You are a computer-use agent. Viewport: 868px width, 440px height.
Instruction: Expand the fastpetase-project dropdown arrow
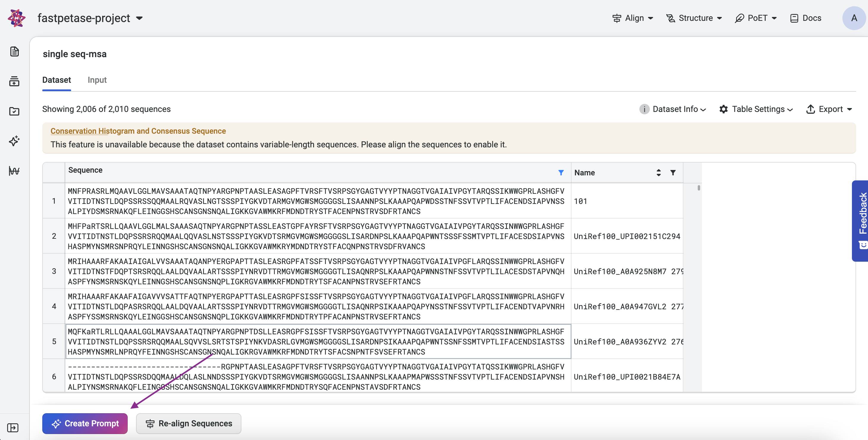click(140, 18)
